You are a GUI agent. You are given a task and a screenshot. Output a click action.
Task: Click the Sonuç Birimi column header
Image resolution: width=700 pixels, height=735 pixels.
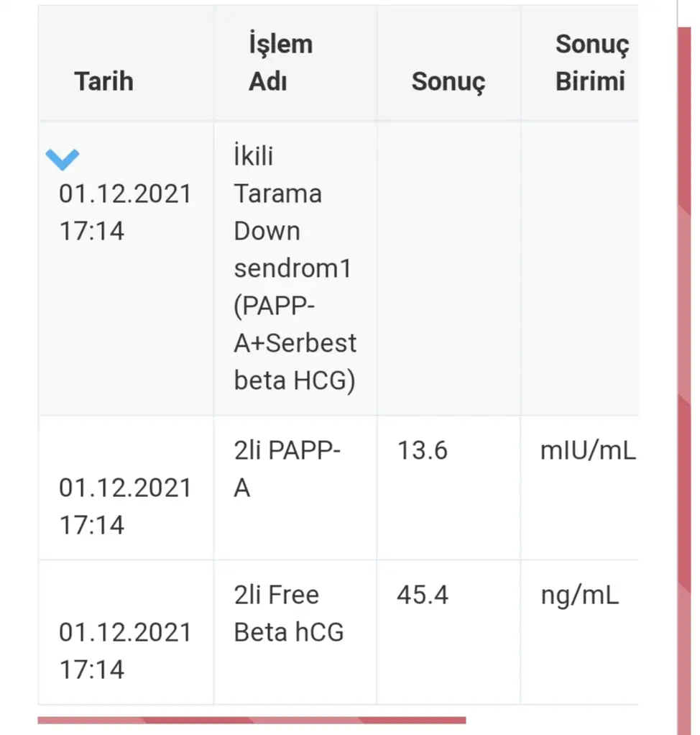click(x=591, y=63)
